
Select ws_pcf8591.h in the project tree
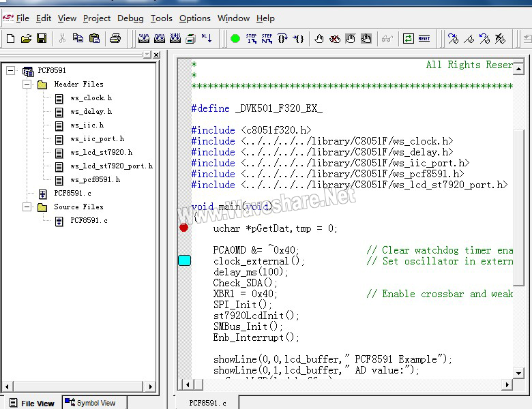(x=95, y=180)
